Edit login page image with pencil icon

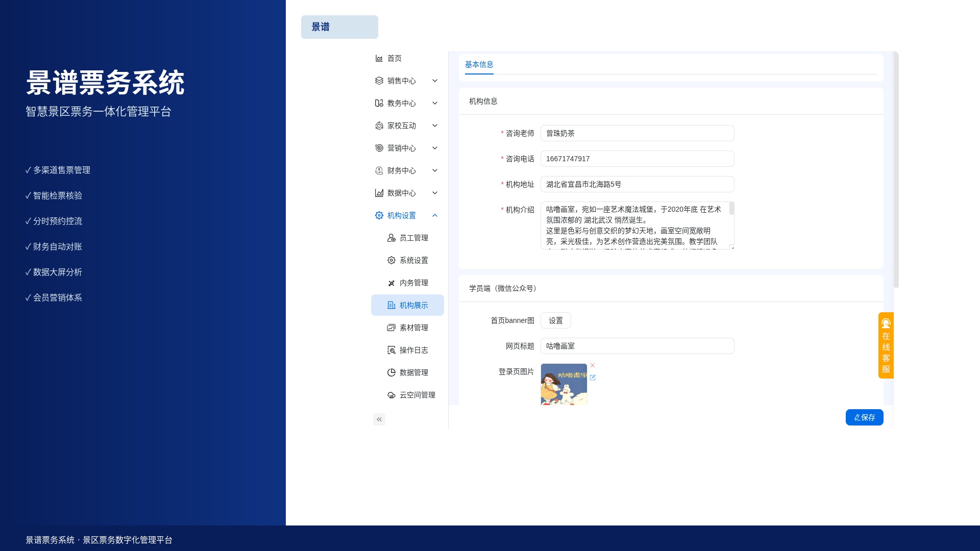pos(593,378)
